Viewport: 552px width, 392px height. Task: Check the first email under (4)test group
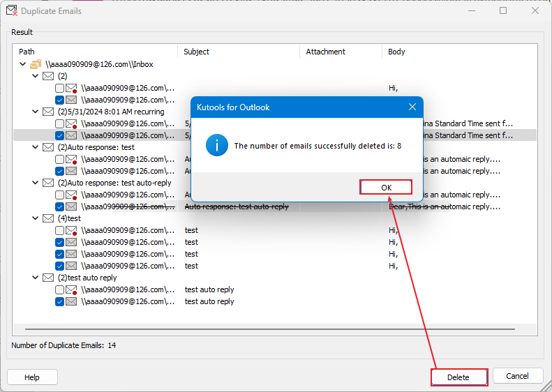[59, 230]
